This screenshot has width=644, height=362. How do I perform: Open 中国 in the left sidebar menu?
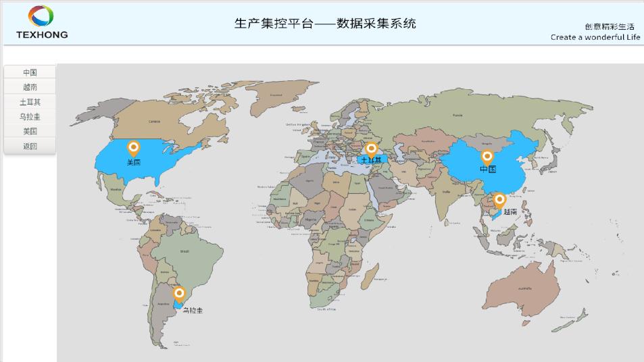click(x=30, y=72)
